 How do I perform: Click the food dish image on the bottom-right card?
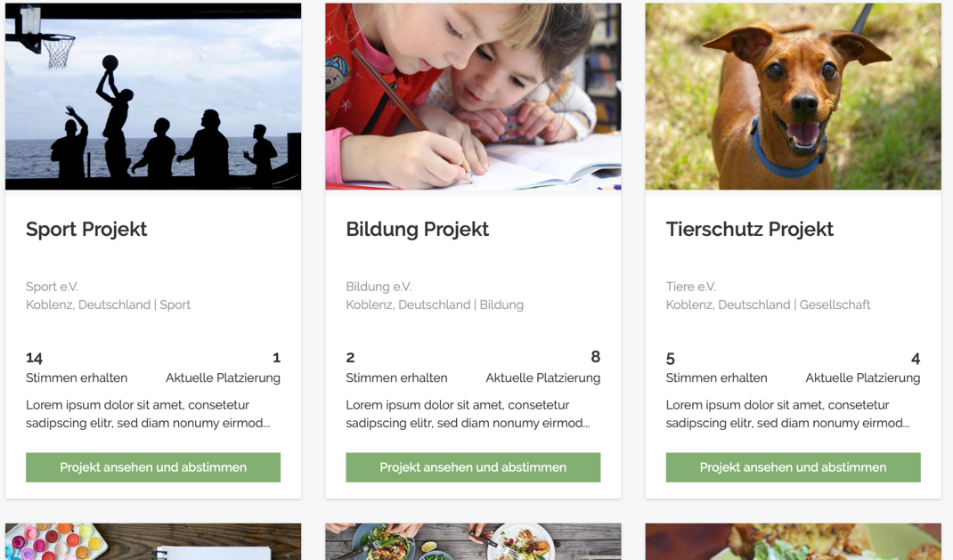pos(794,542)
